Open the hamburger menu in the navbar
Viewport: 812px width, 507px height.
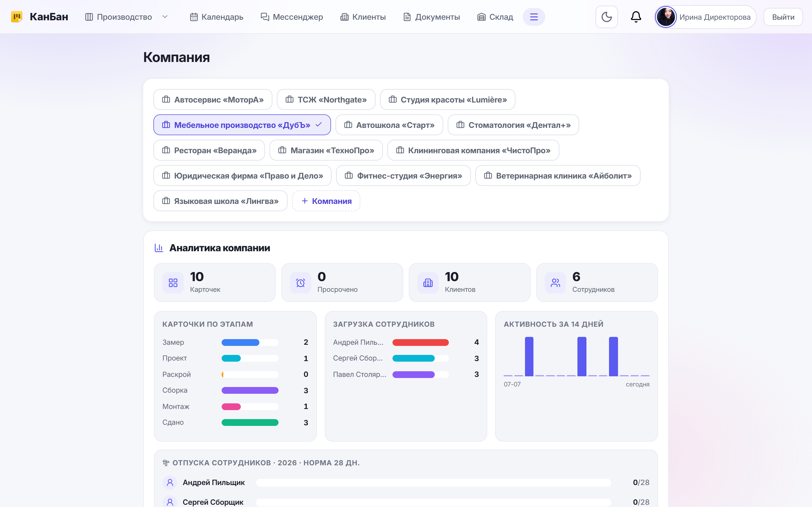533,17
